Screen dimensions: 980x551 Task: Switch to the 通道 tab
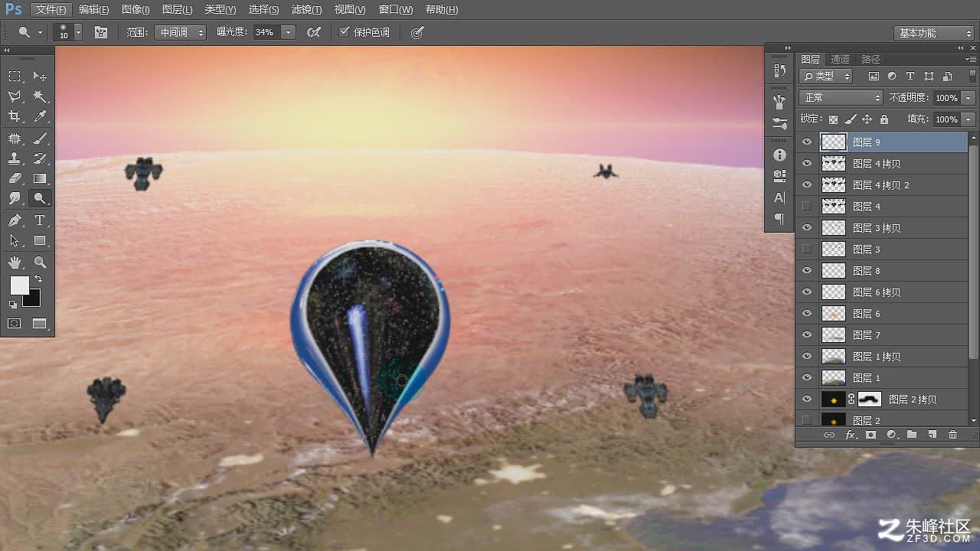pyautogui.click(x=840, y=59)
